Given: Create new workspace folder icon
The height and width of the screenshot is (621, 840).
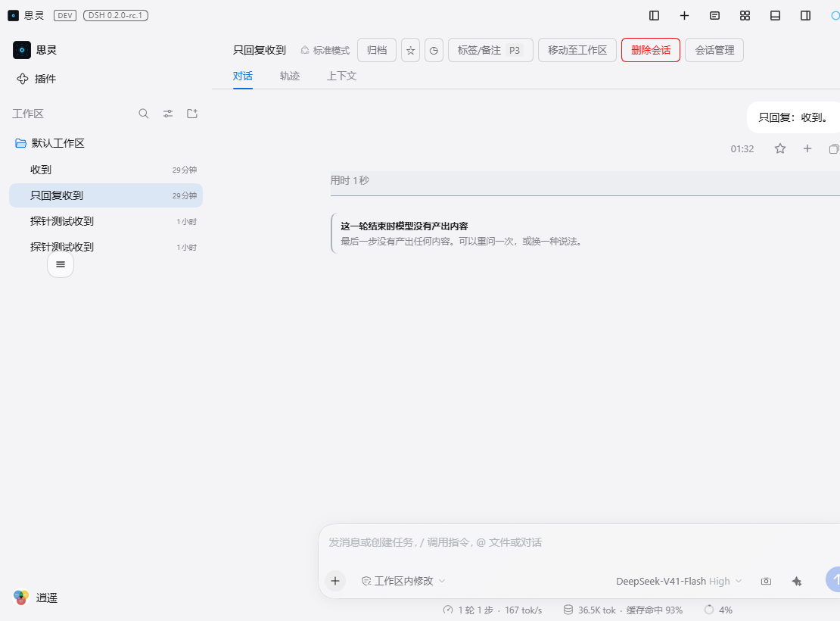Looking at the screenshot, I should [192, 114].
